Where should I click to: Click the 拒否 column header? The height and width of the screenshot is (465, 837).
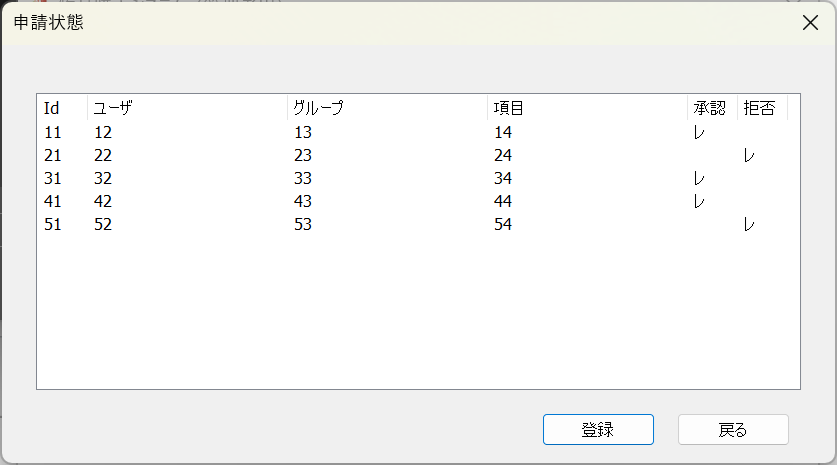(762, 108)
